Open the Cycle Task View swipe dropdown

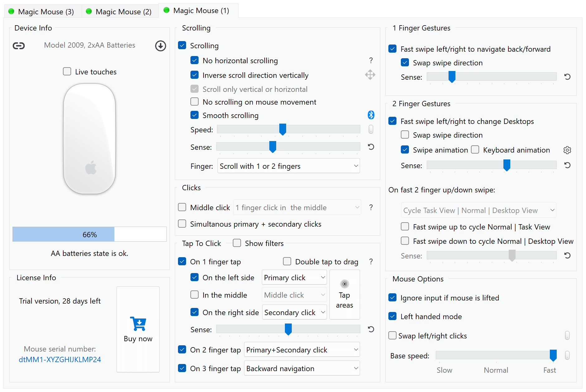point(478,210)
